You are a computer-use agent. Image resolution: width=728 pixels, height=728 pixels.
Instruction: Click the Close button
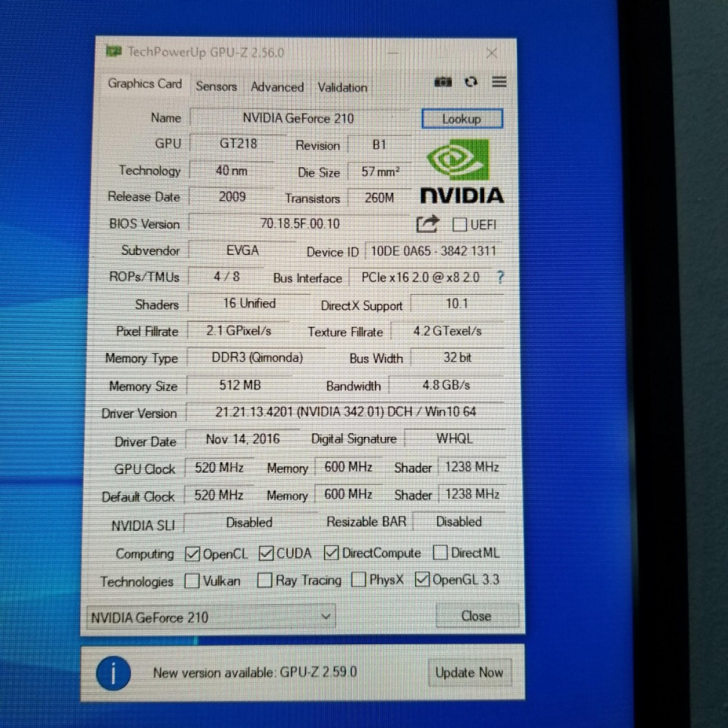tap(477, 616)
